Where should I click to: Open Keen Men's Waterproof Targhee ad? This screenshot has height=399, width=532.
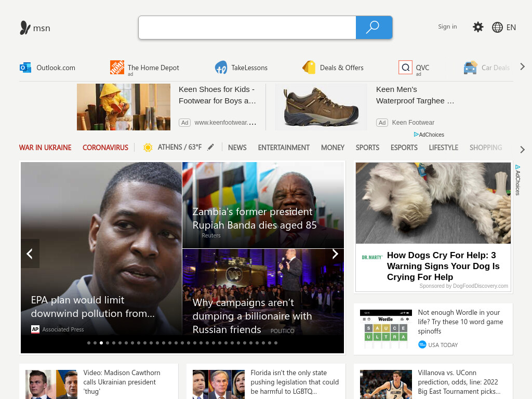(x=415, y=95)
